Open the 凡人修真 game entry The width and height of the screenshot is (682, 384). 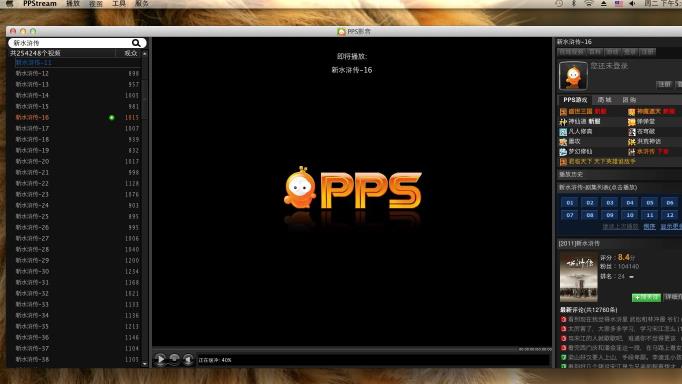tap(576, 131)
